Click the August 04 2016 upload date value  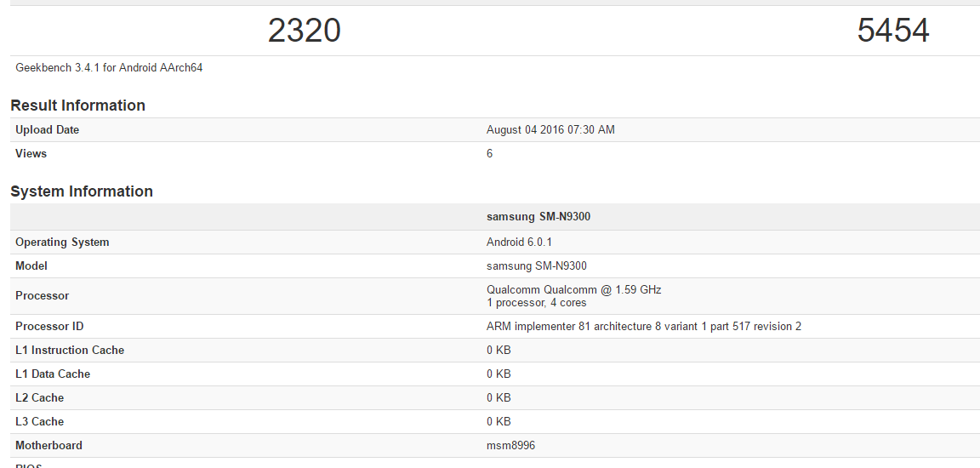(x=550, y=130)
